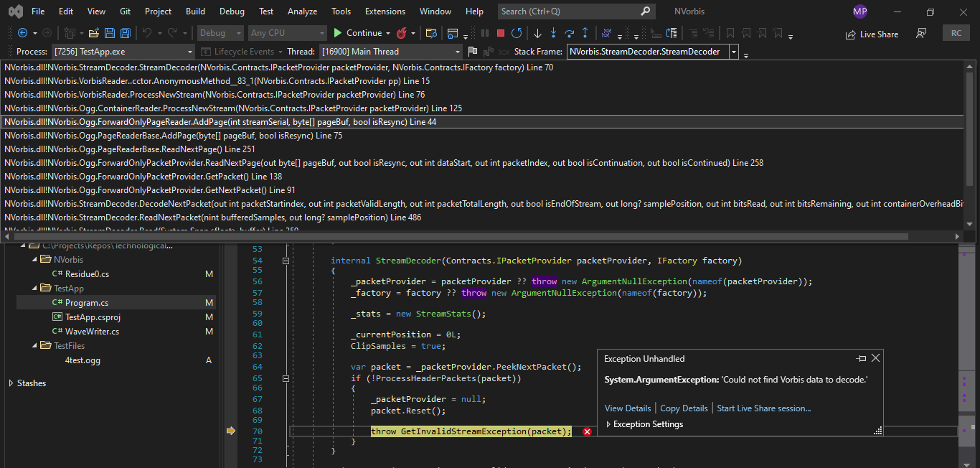Expand the Exception Settings section
This screenshot has width=980, height=468.
pos(608,424)
